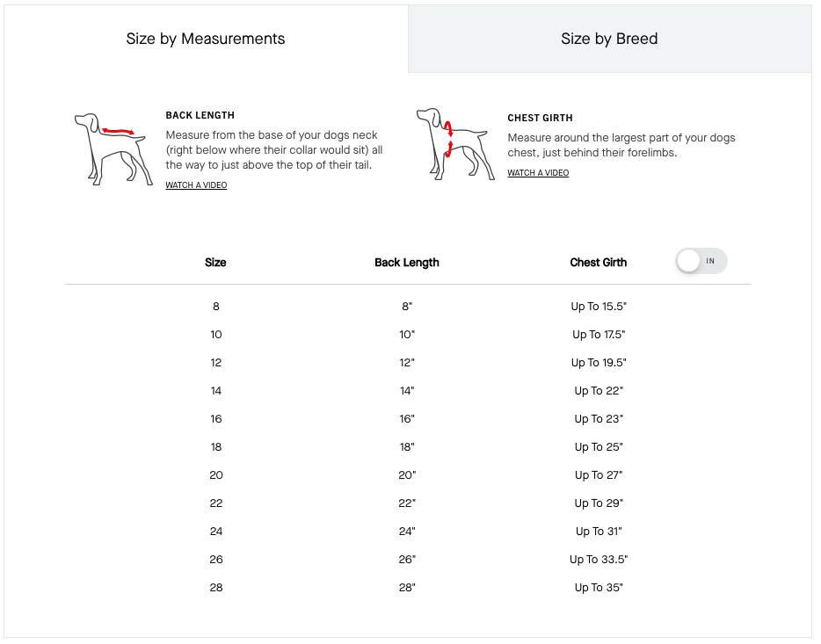This screenshot has height=644, width=821.
Task: Select the size 14 row
Action: [216, 391]
